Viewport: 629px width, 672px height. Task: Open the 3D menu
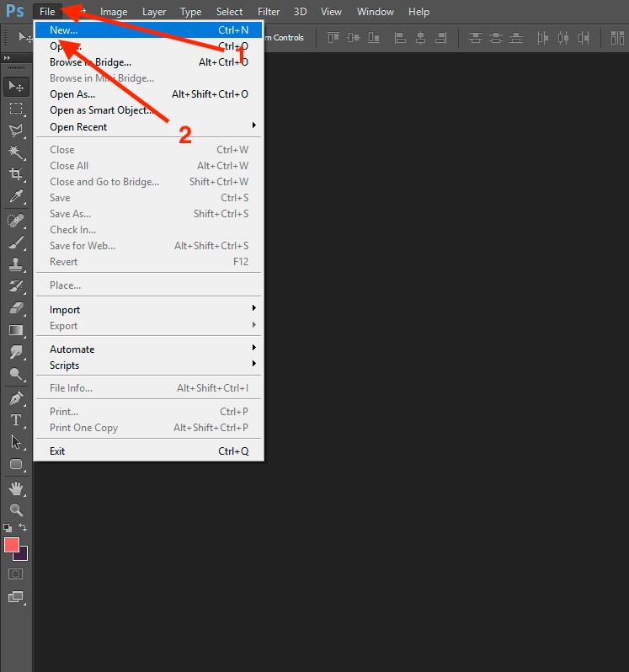point(300,12)
